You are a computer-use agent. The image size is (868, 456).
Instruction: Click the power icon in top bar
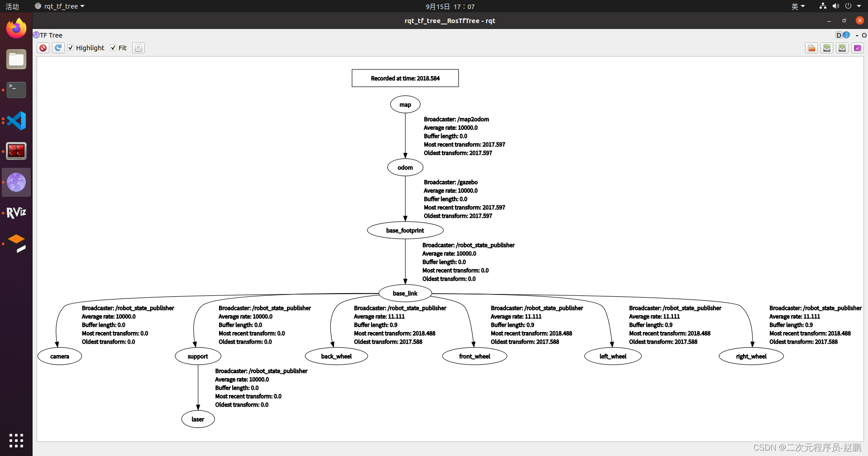pos(848,6)
